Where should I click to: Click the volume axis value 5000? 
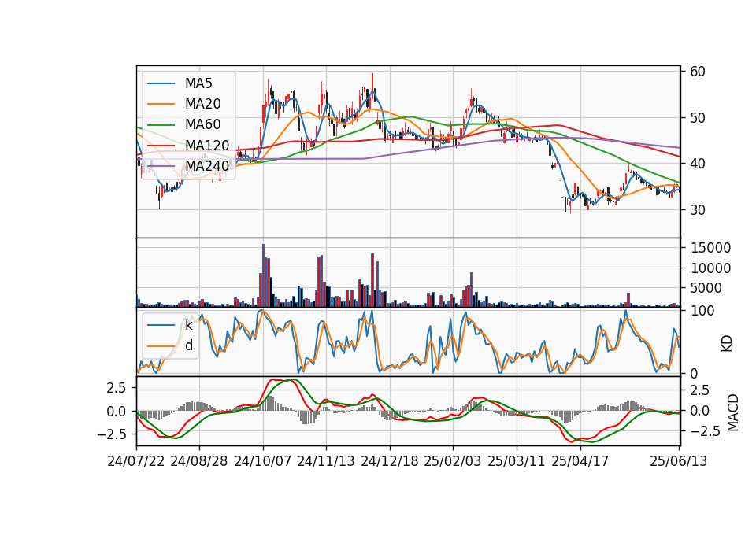click(x=706, y=288)
